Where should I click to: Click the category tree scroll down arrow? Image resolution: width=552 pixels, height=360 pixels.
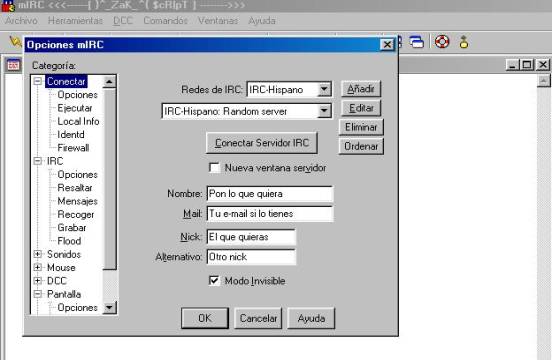[x=109, y=308]
